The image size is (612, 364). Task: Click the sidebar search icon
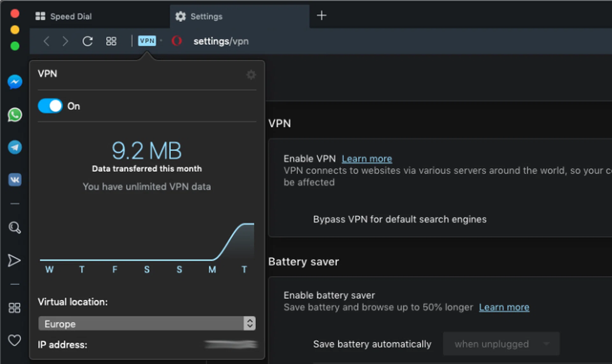click(15, 228)
